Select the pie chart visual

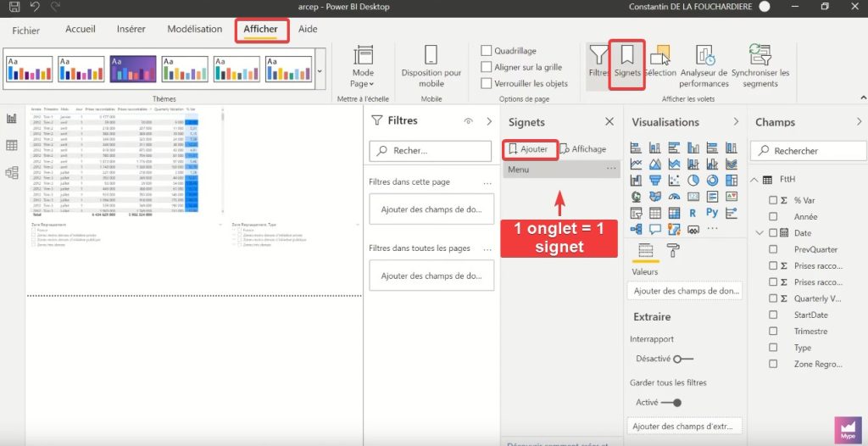point(693,180)
